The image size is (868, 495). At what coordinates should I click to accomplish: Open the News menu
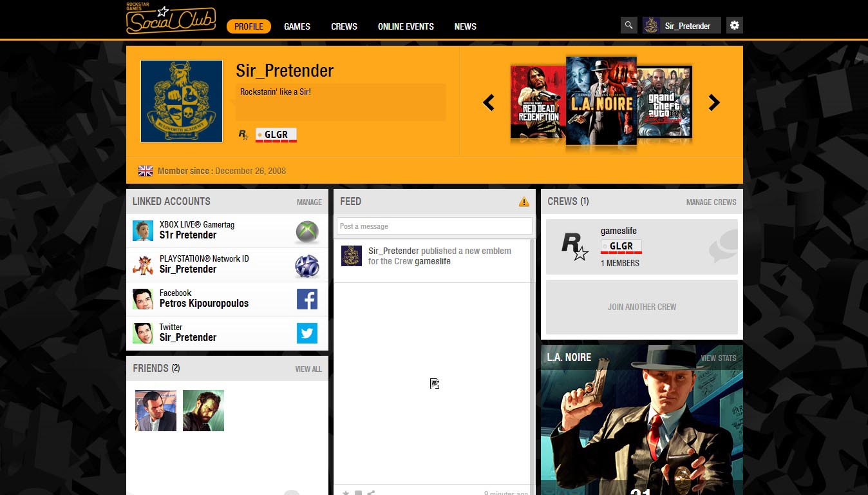[x=466, y=26]
